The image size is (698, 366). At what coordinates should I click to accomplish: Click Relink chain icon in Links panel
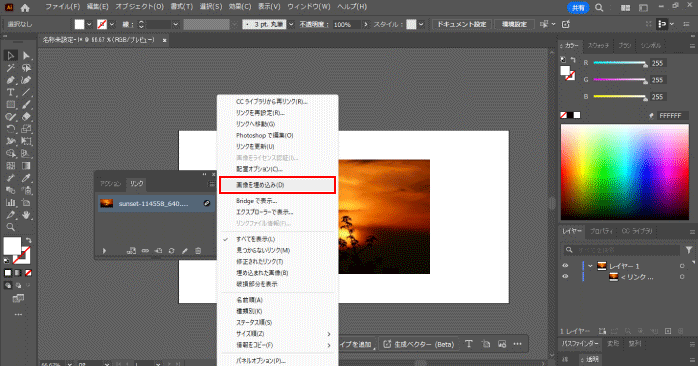(x=145, y=251)
